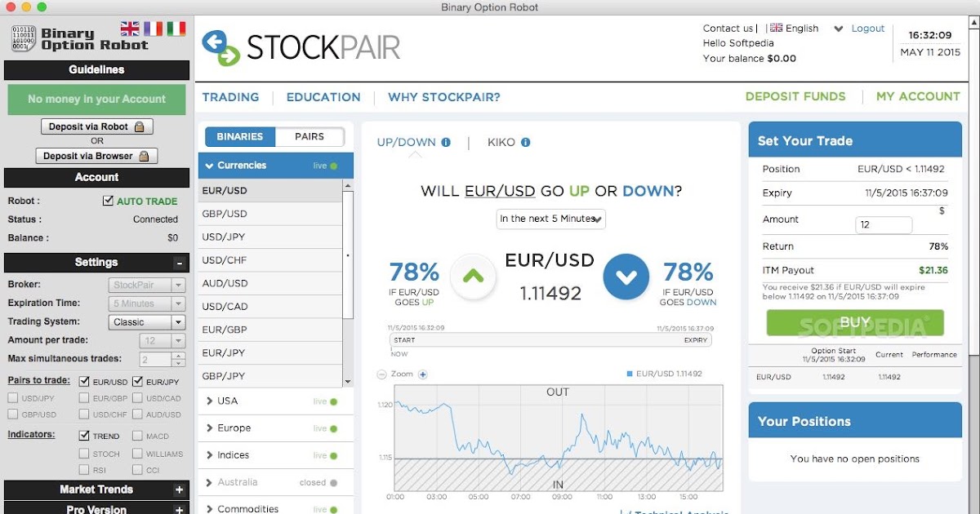Click the Indices live status dot
This screenshot has width=980, height=514.
[x=333, y=455]
